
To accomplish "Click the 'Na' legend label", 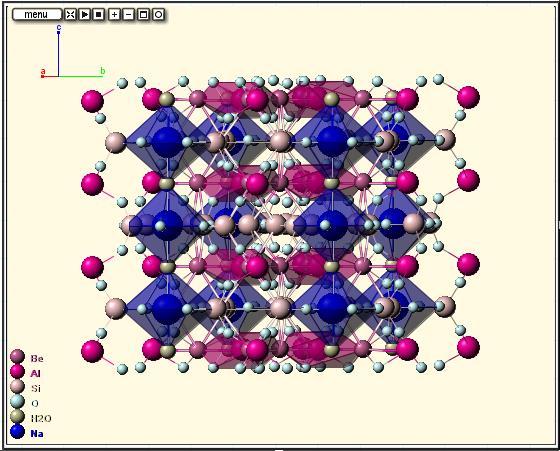I will [x=37, y=434].
